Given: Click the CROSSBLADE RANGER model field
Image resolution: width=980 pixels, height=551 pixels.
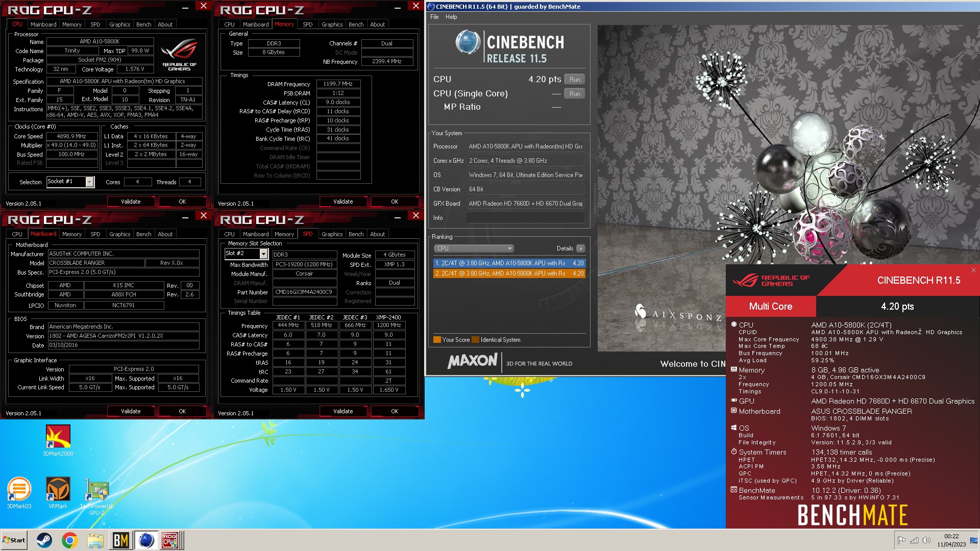Looking at the screenshot, I should pyautogui.click(x=96, y=263).
